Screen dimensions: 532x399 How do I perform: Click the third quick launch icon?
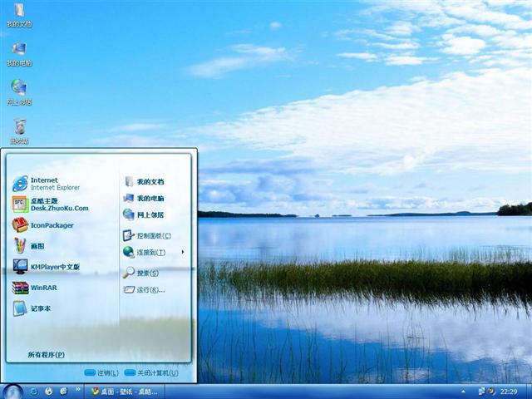[63, 392]
